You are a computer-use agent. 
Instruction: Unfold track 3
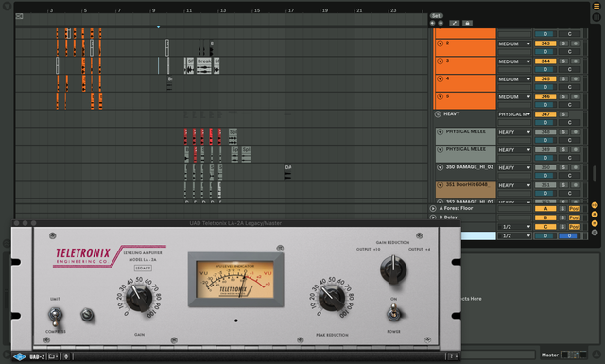[x=440, y=61]
